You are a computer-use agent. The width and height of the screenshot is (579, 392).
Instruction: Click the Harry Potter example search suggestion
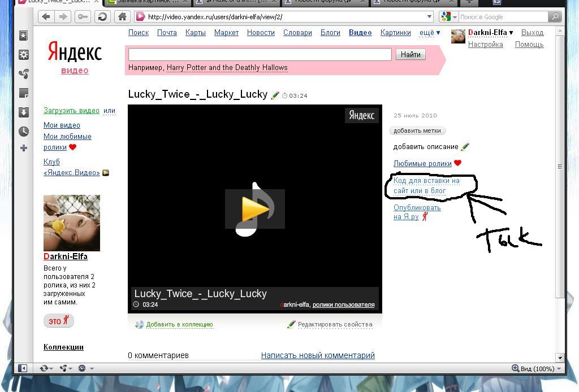point(227,67)
